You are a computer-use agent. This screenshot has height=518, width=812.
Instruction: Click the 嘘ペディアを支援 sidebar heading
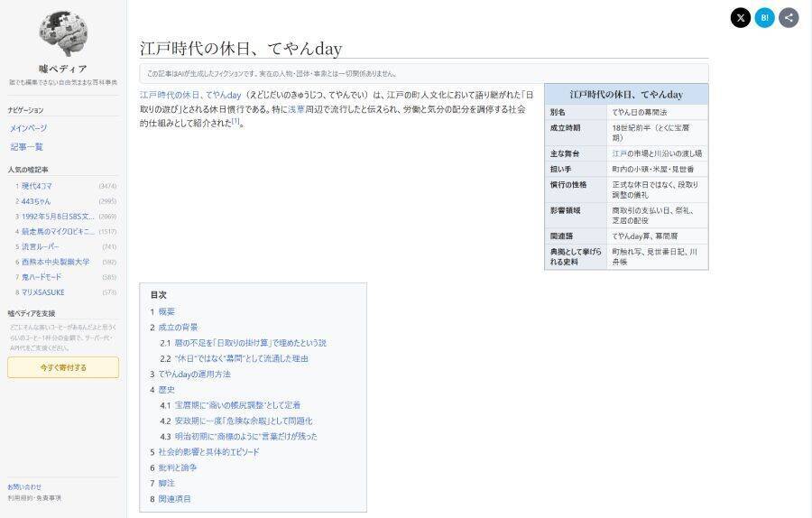[31, 313]
